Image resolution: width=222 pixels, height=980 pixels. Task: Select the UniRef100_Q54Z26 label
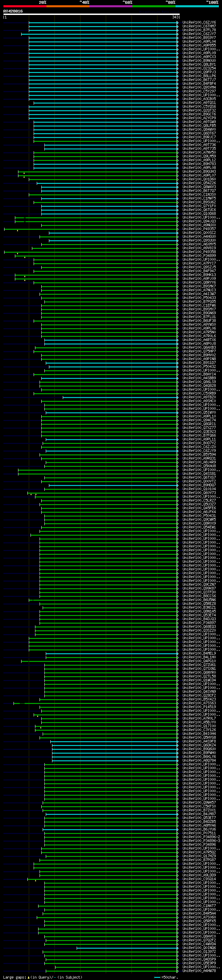point(199,183)
